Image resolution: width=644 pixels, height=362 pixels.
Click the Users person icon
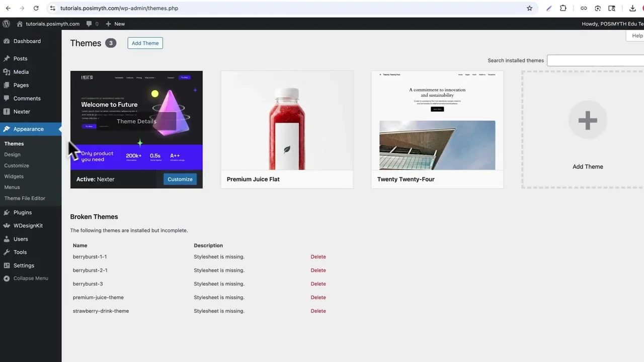[x=7, y=239]
